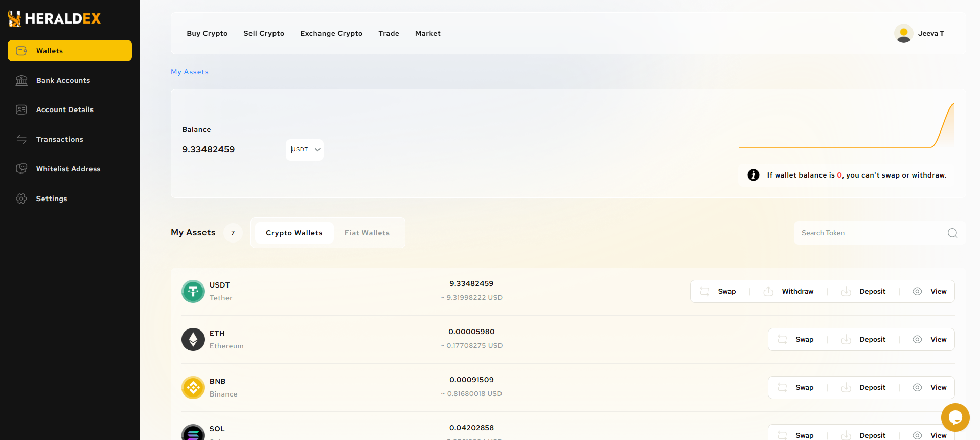View USDT wallet via eye icon
The width and height of the screenshot is (980, 440).
(917, 292)
